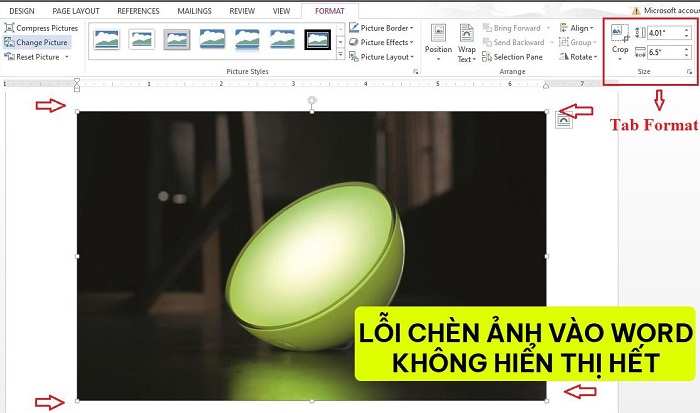Click Change Picture
Image resolution: width=700 pixels, height=413 pixels.
[x=37, y=42]
